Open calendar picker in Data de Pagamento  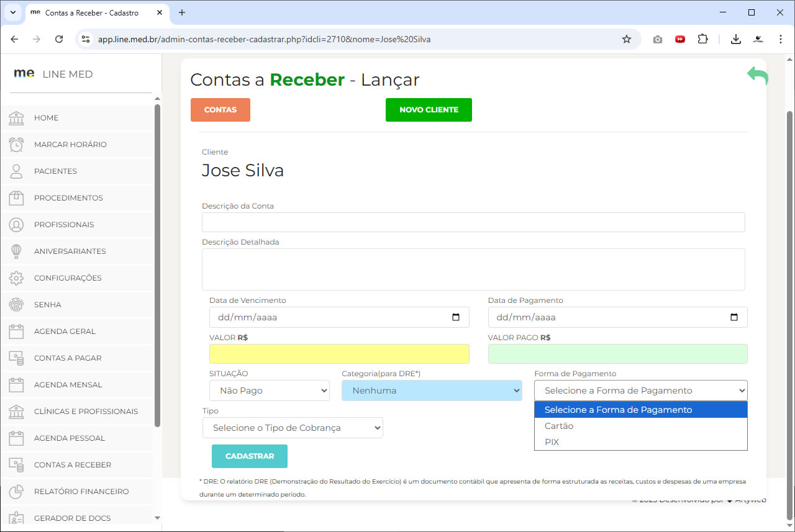[734, 317]
